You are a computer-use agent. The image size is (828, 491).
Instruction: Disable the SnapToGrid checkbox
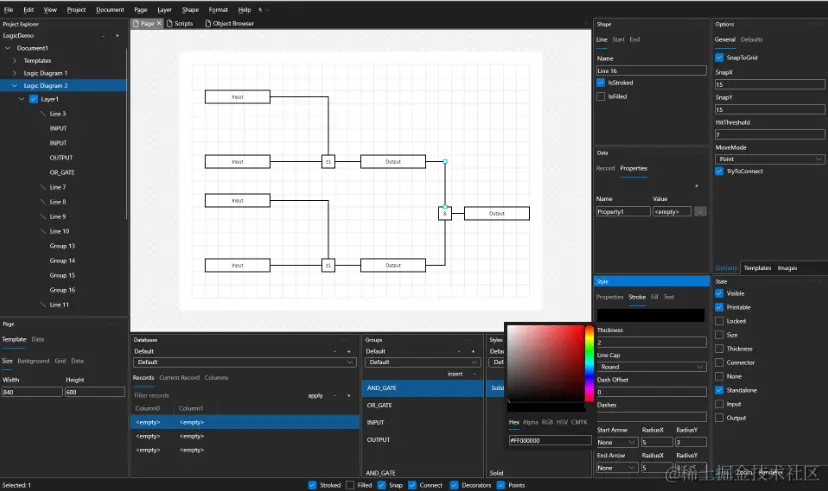coord(719,58)
